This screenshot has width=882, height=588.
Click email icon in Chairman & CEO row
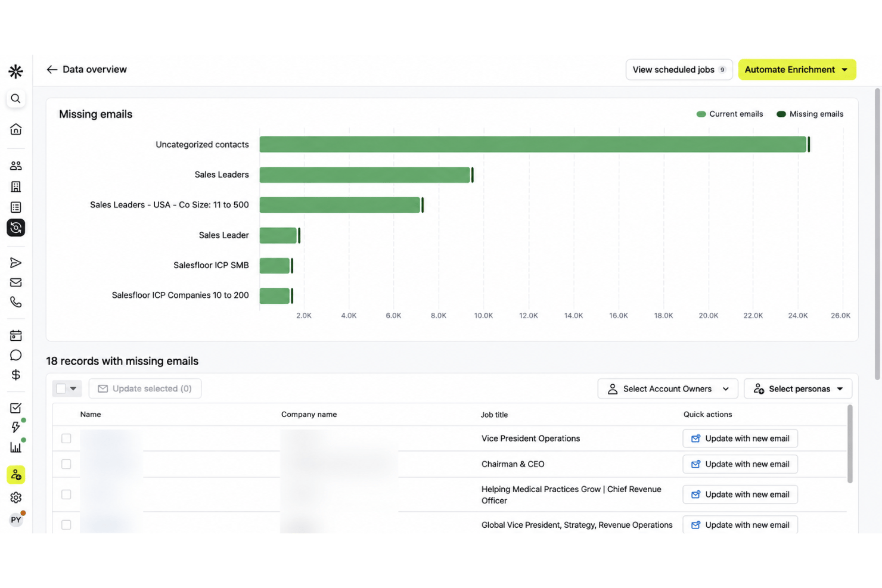tap(695, 464)
